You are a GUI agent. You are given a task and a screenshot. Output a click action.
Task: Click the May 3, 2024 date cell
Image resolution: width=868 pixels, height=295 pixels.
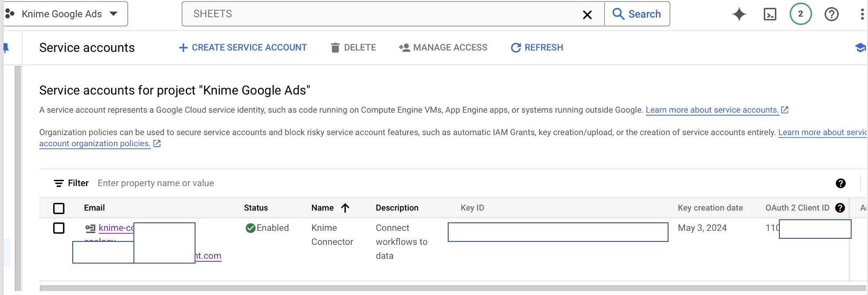(x=702, y=228)
